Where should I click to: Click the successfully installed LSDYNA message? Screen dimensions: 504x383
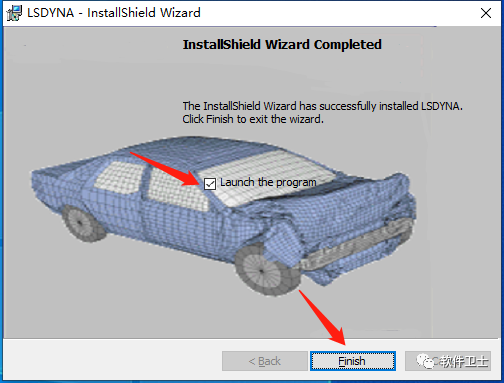pyautogui.click(x=322, y=112)
